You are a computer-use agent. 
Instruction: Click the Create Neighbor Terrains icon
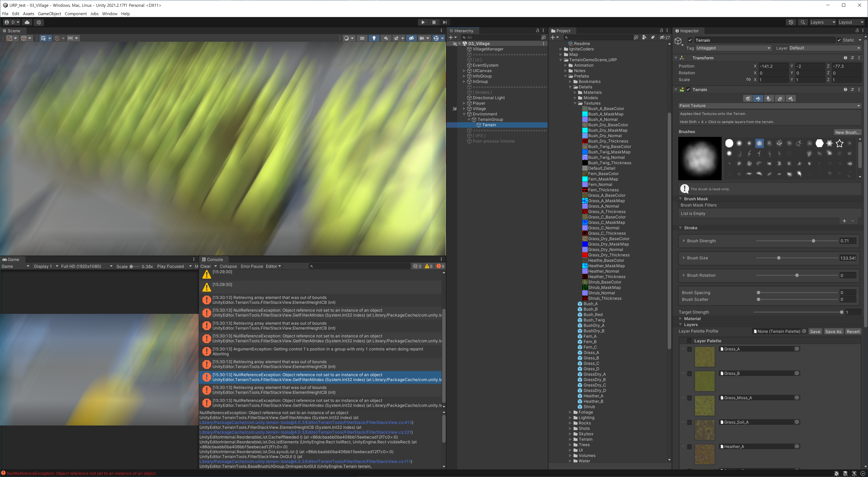pyautogui.click(x=748, y=98)
